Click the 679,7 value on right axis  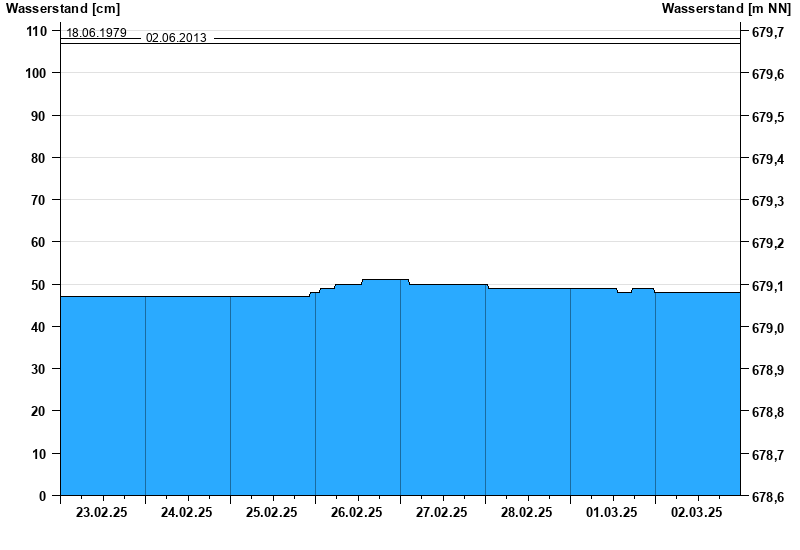pyautogui.click(x=767, y=33)
